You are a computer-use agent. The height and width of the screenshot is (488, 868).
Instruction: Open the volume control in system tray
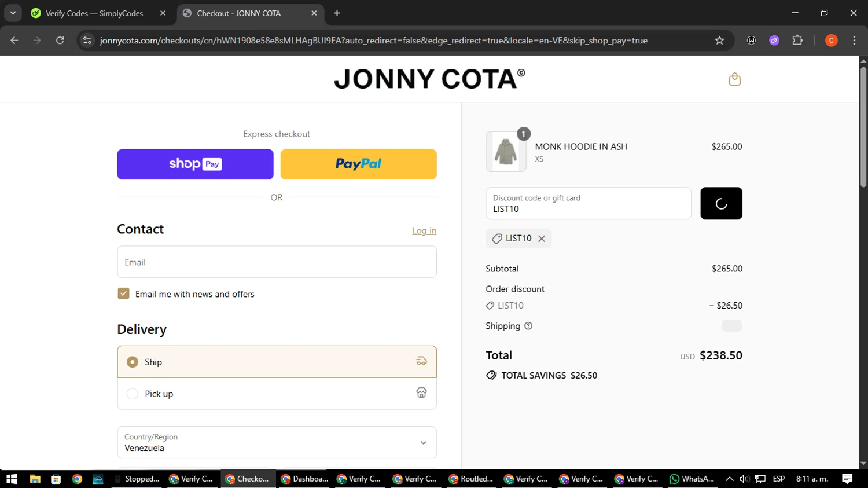pos(744,479)
